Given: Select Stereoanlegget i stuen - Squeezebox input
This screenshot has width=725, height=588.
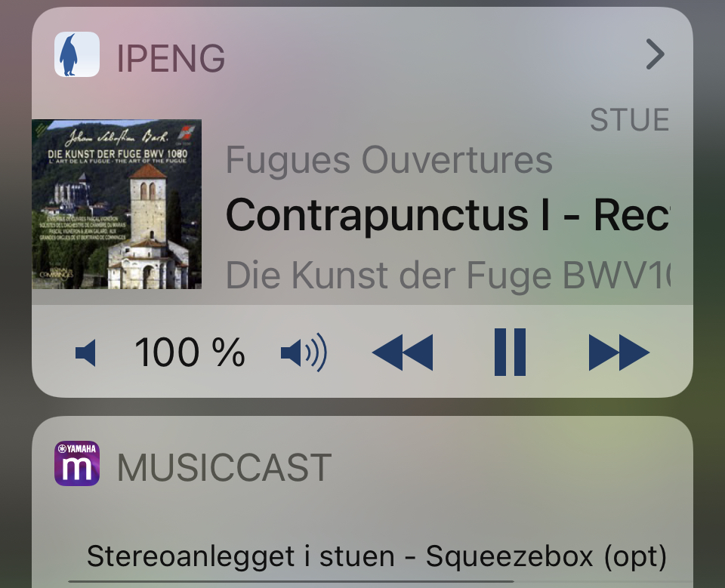Looking at the screenshot, I should tap(376, 556).
